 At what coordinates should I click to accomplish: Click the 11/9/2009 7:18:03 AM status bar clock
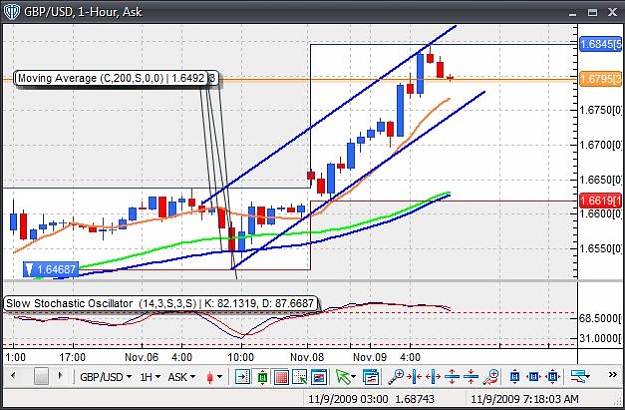(525, 399)
